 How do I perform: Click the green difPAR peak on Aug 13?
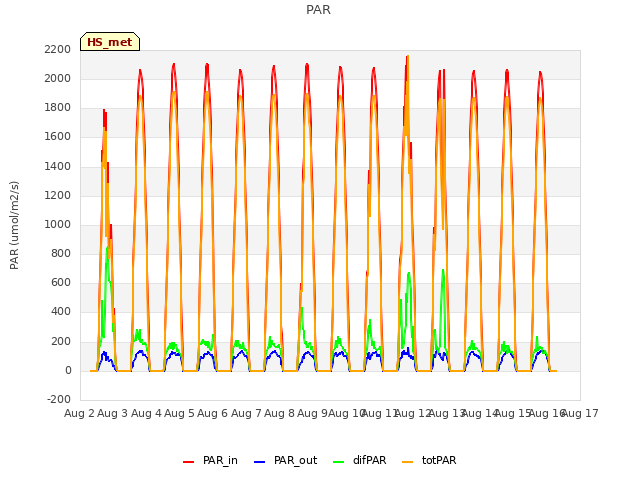(443, 270)
